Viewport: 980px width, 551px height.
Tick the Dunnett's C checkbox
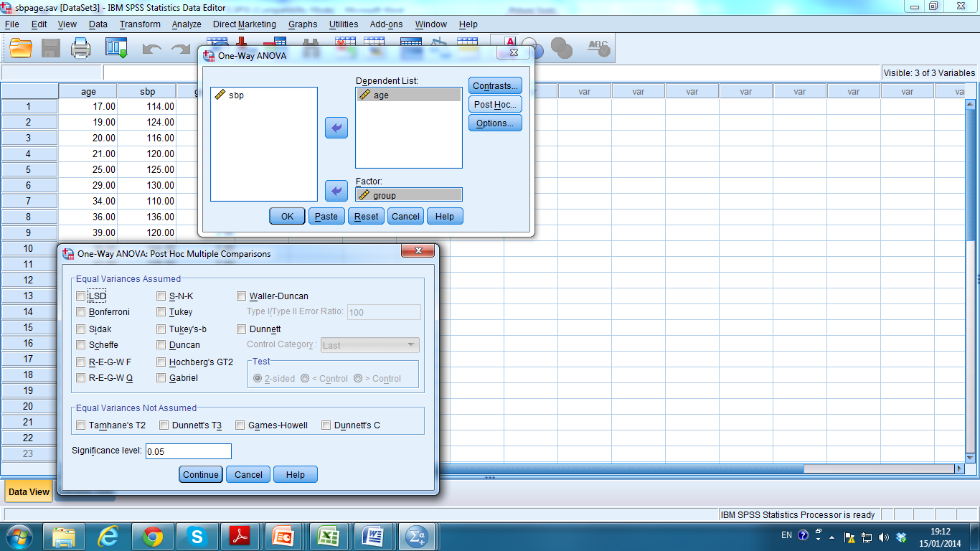coord(326,425)
